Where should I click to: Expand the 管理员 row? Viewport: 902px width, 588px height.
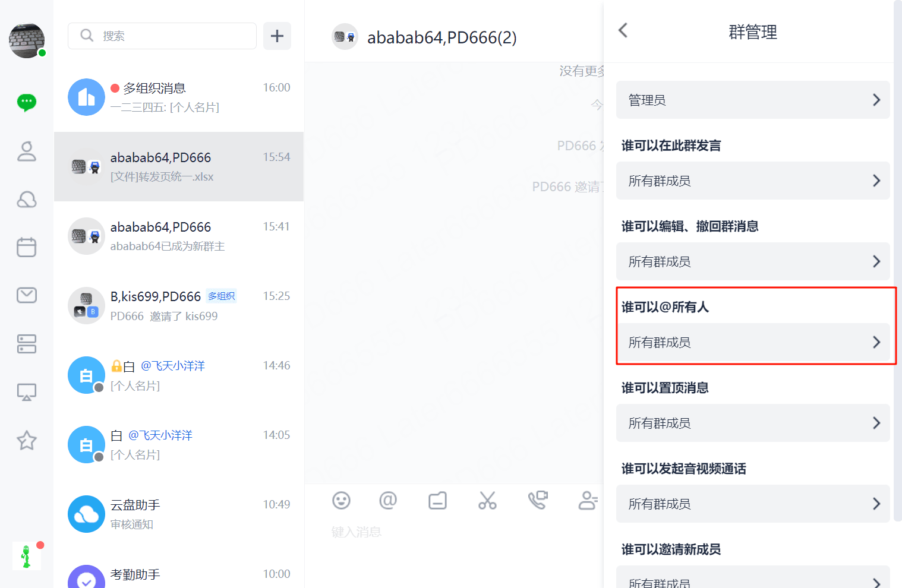click(x=753, y=100)
